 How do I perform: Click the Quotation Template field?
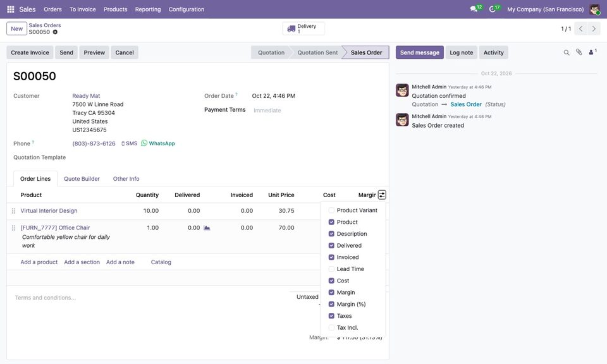click(132, 157)
